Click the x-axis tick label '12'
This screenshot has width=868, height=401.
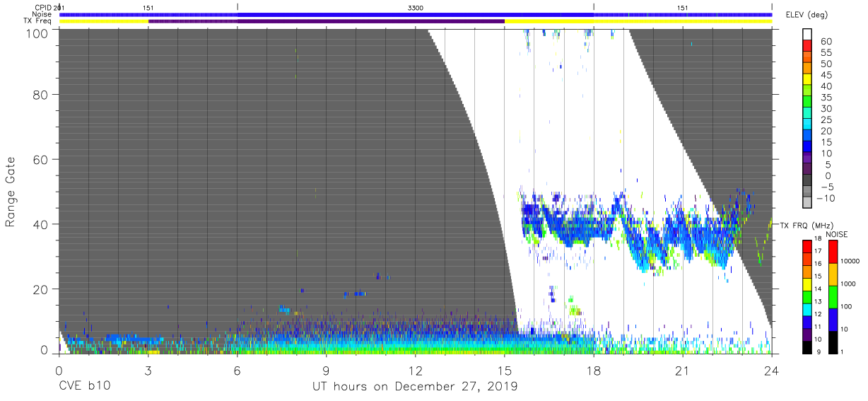click(x=416, y=370)
